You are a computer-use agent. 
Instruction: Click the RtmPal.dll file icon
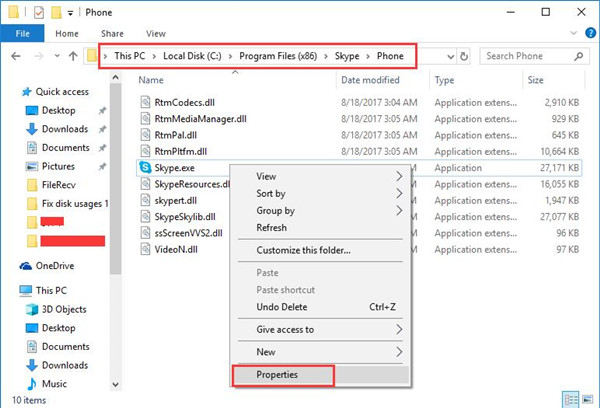coord(145,135)
